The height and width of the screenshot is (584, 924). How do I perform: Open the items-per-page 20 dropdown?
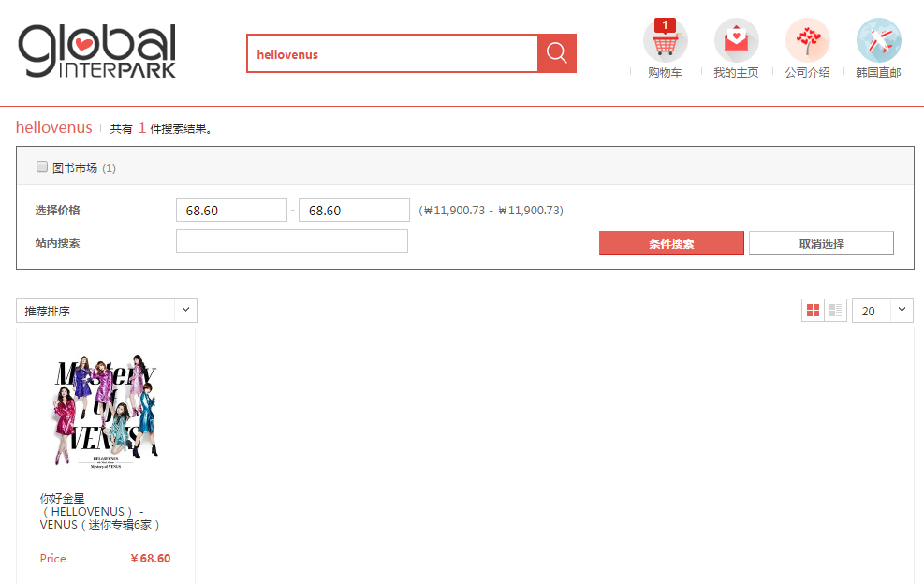point(883,310)
